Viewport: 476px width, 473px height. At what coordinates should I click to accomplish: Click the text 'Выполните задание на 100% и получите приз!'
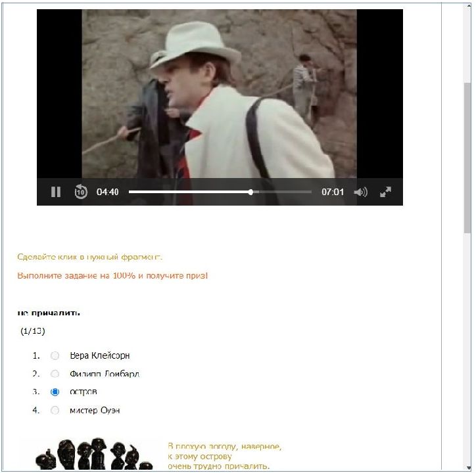pyautogui.click(x=112, y=275)
